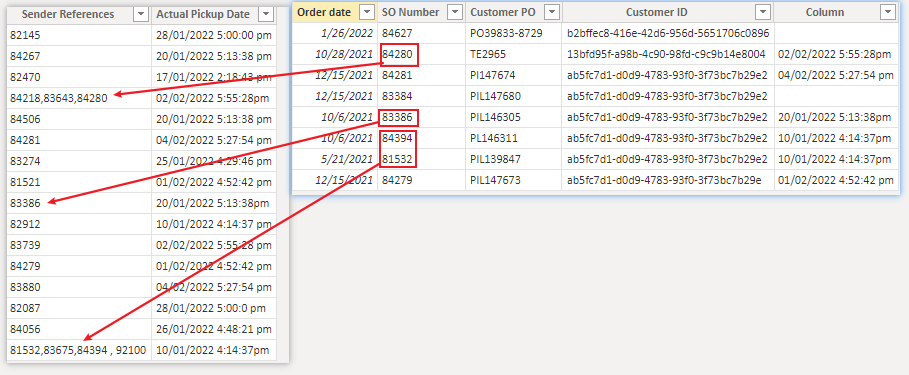Select pickup date in the 84267 row
The image size is (909, 375).
pyautogui.click(x=214, y=56)
